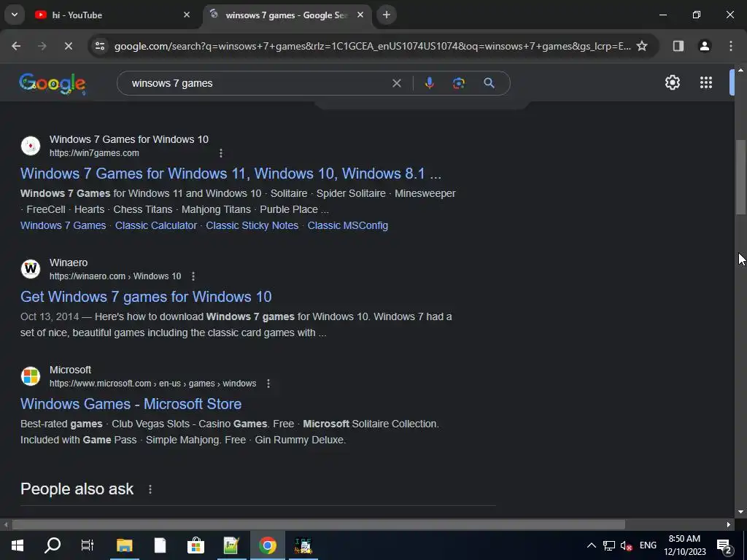Click the magnifier search button
The image size is (747, 560).
coord(489,83)
